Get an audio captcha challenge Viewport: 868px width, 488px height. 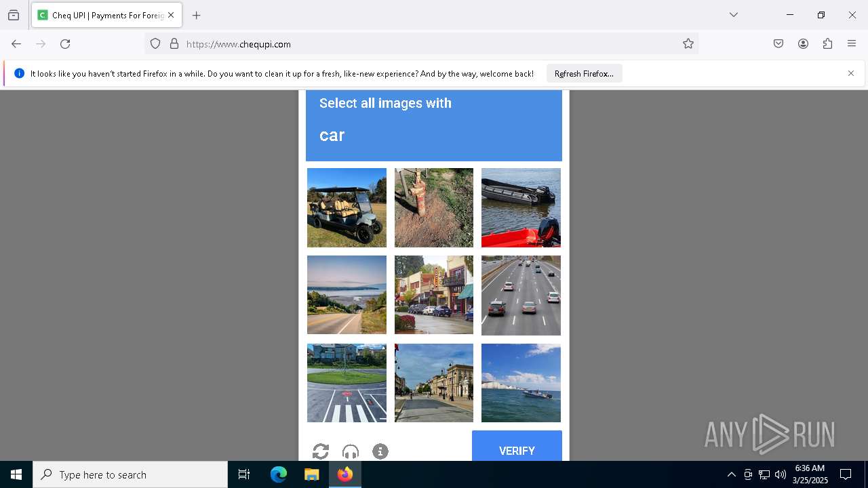pyautogui.click(x=351, y=451)
